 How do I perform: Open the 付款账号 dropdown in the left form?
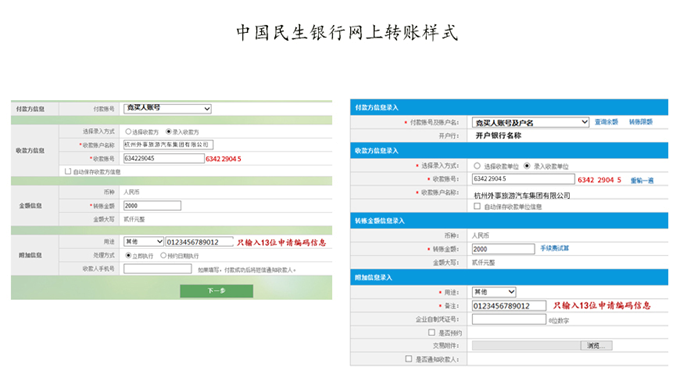click(x=167, y=108)
